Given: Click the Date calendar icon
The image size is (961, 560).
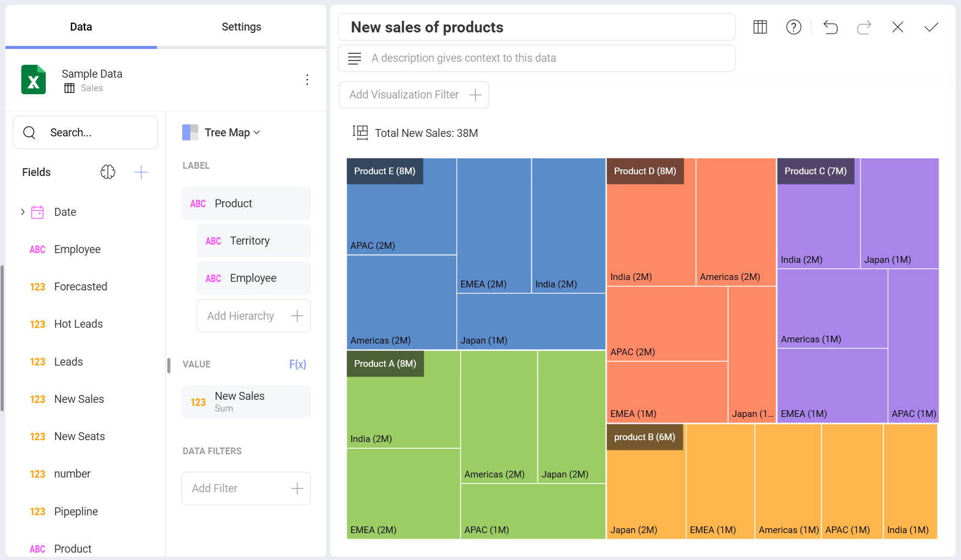Looking at the screenshot, I should coord(38,212).
